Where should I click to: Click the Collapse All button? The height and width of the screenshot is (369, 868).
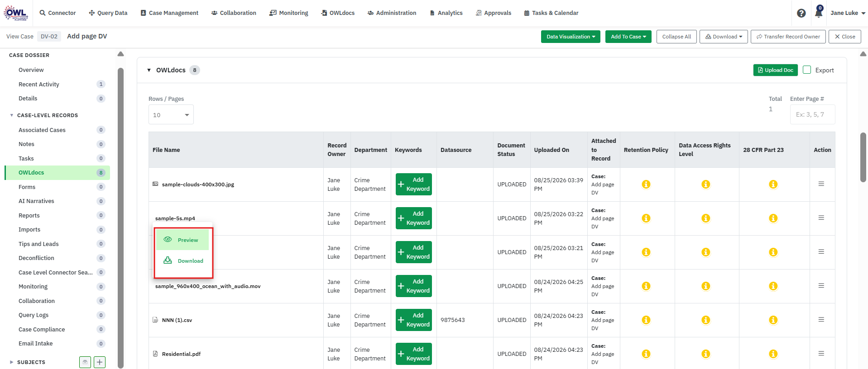point(676,37)
